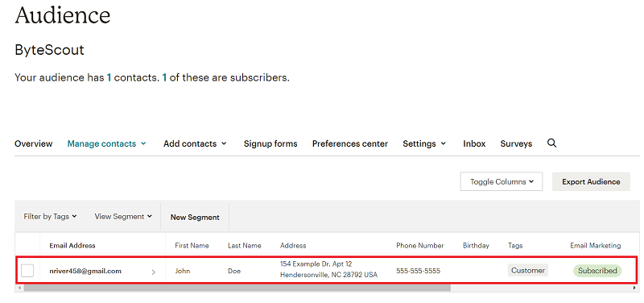Open the Toggle Columns dropdown
Screen dimensions: 644x303
[501, 181]
